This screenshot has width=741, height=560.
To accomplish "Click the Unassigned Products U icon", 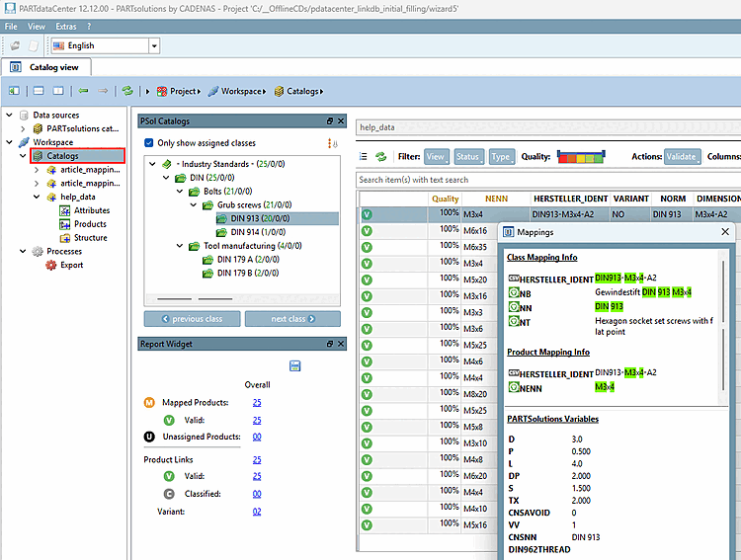I will 149,437.
